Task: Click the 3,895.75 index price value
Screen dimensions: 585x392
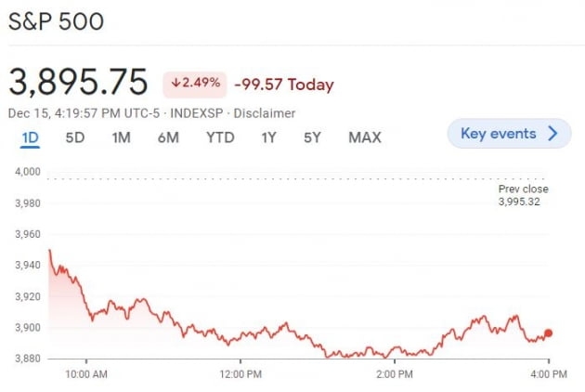Action: [x=78, y=84]
